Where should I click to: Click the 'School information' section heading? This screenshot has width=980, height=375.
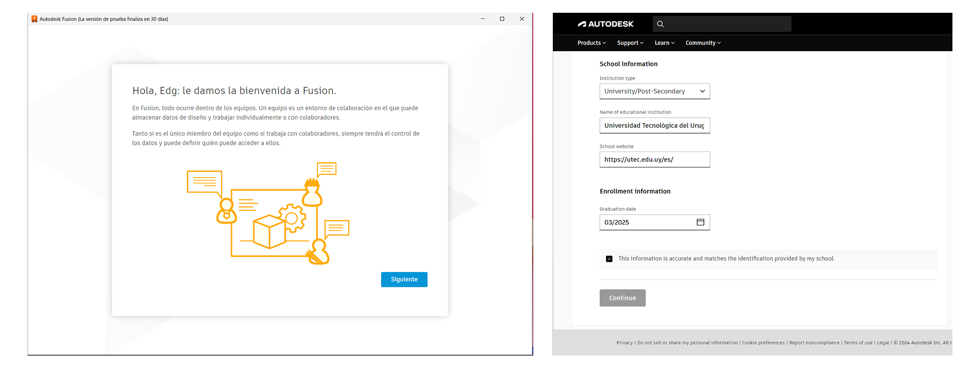[628, 64]
